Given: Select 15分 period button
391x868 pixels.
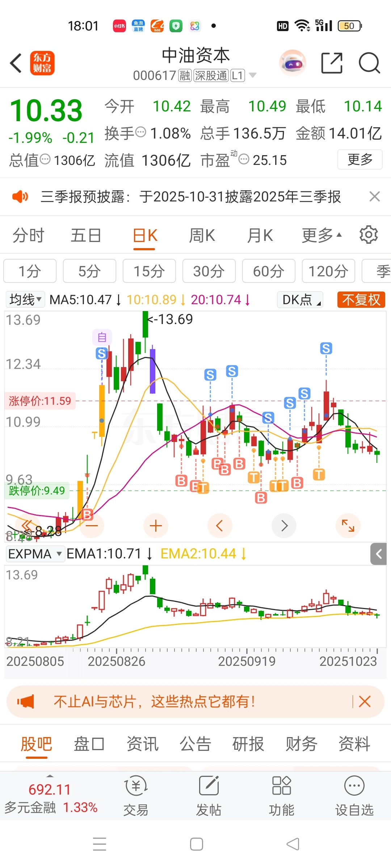Looking at the screenshot, I should point(149,271).
